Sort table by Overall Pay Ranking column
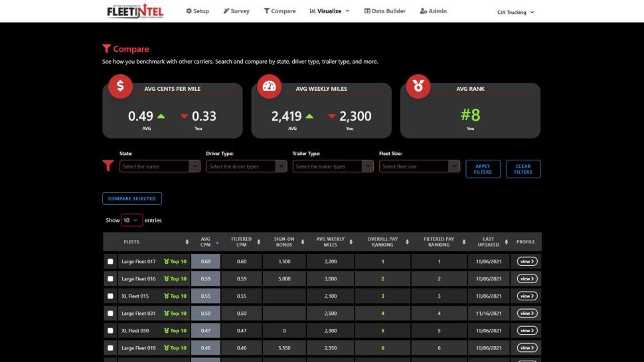644x362 pixels. coord(383,242)
